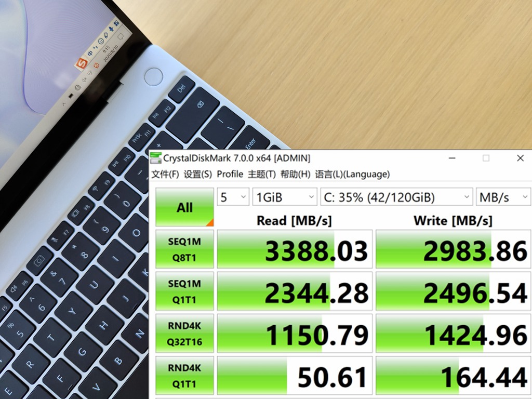Open the smiley emoji icon on Sogou toolbar
532x399 pixels.
click(x=101, y=42)
